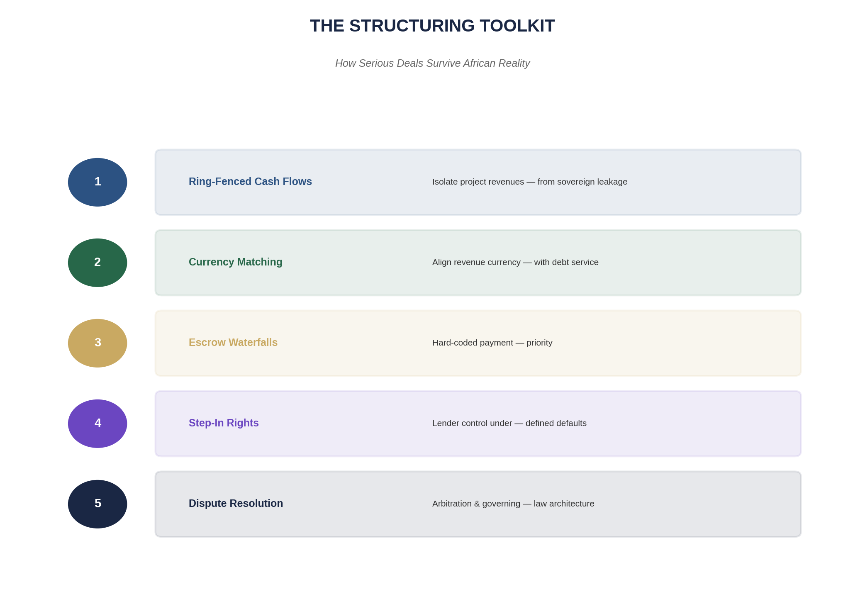Viewport: 865px width, 616px height.
Task: Open the Currency Matching heading
Action: [236, 262]
